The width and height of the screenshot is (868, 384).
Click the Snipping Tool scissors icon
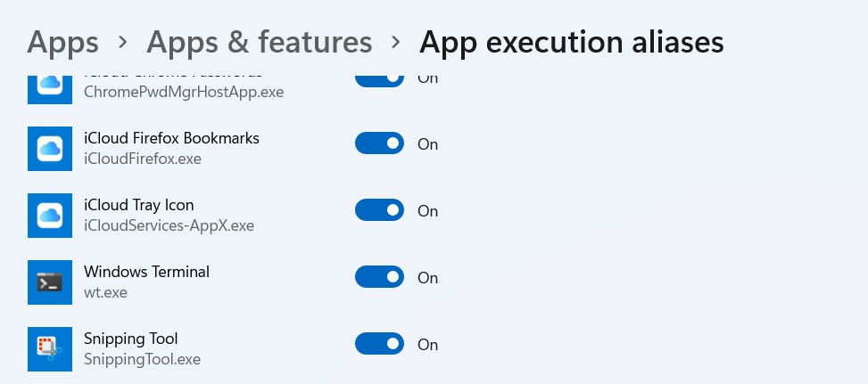(50, 349)
